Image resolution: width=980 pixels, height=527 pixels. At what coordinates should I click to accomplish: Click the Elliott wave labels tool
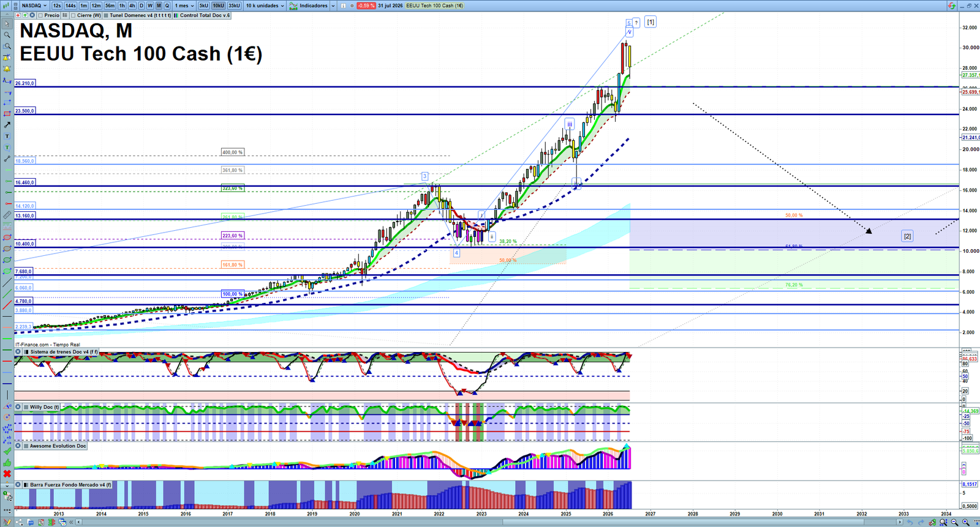point(7,428)
